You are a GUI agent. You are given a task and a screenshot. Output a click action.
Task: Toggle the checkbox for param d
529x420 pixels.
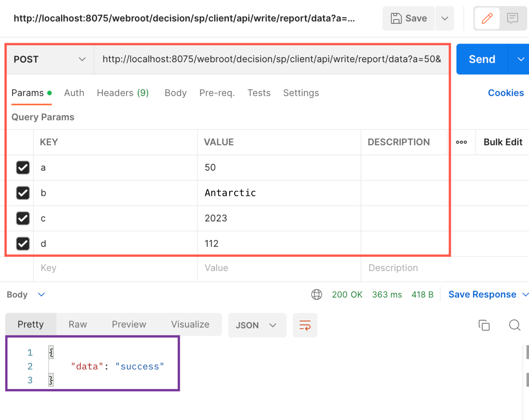(23, 244)
